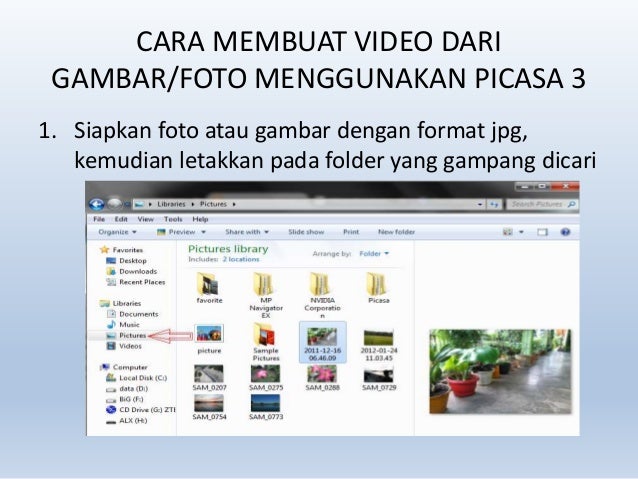Select the SAM_0275 photo
This screenshot has height=479, width=638.
pos(266,378)
